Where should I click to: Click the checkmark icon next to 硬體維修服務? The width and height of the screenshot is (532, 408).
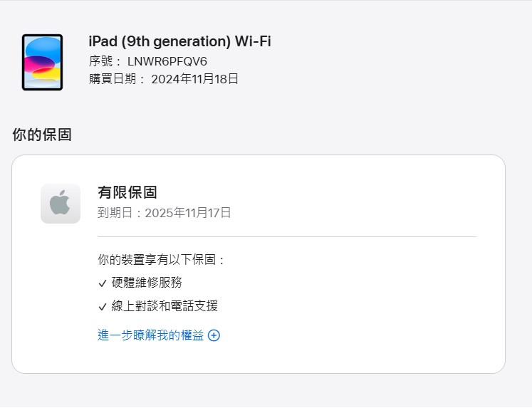[x=103, y=283]
